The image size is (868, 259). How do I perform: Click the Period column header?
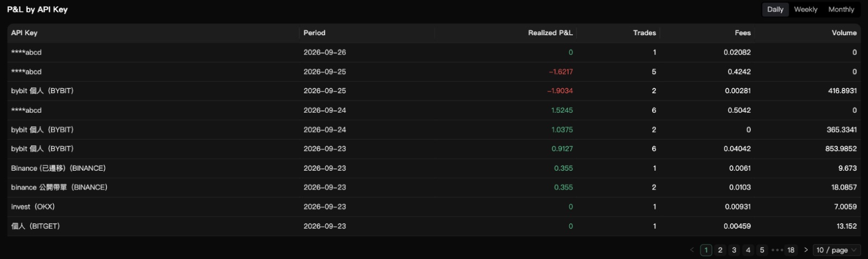coord(367,33)
